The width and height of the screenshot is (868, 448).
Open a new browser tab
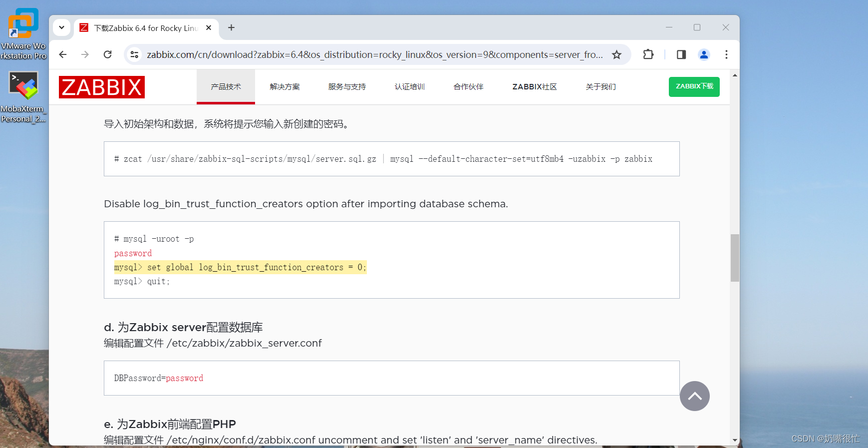coord(231,27)
